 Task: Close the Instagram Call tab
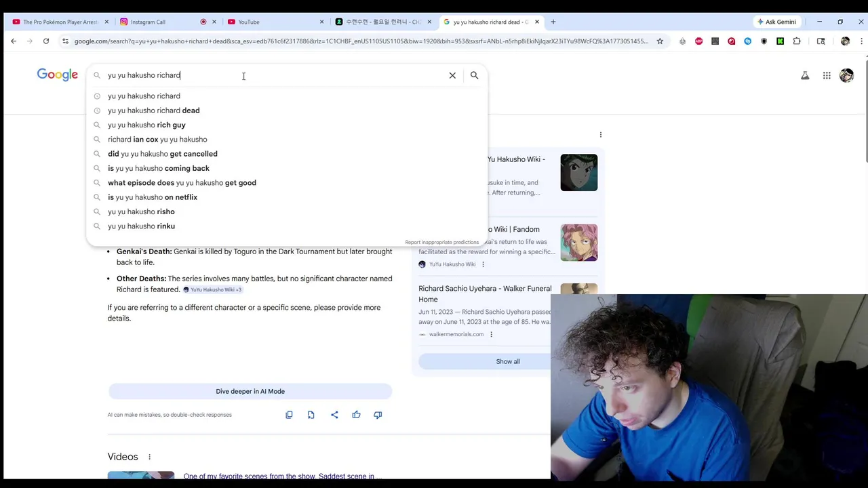point(214,22)
